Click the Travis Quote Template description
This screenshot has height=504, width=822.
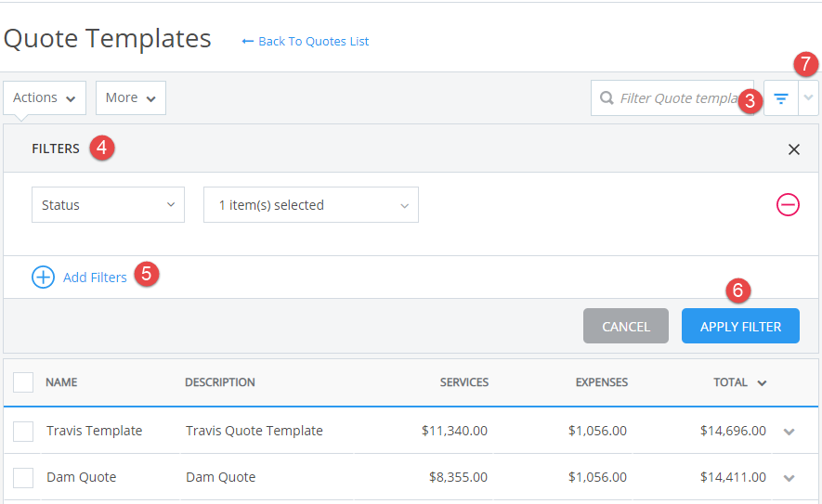[x=254, y=431]
